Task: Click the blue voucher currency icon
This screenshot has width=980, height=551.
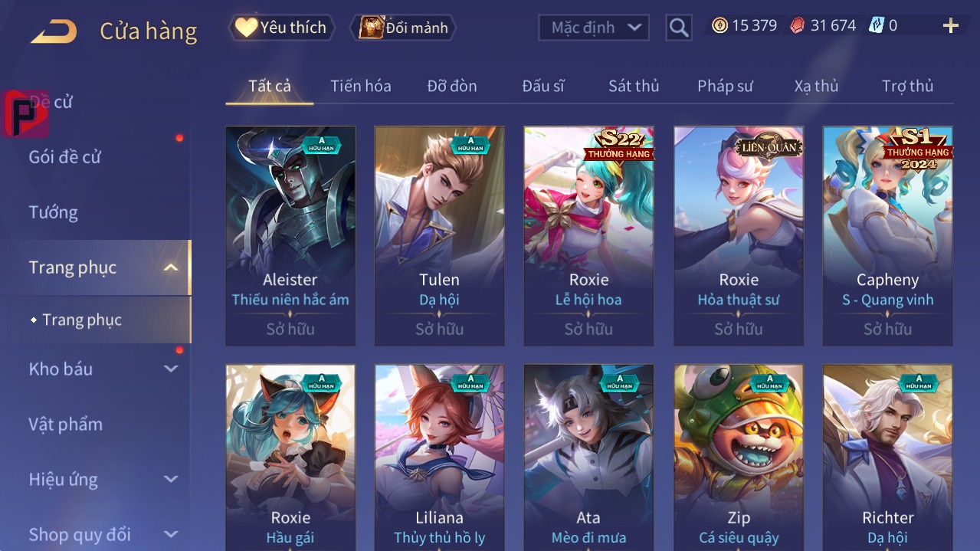Action: [876, 26]
